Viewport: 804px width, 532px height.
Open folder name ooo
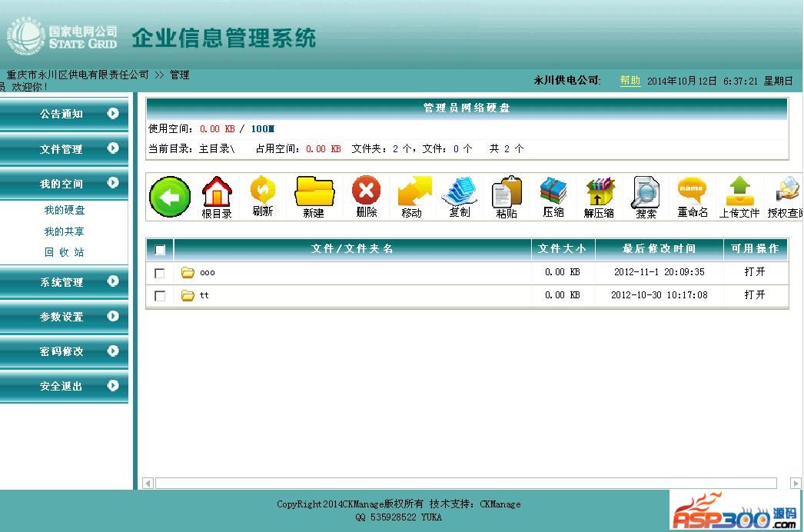(208, 272)
